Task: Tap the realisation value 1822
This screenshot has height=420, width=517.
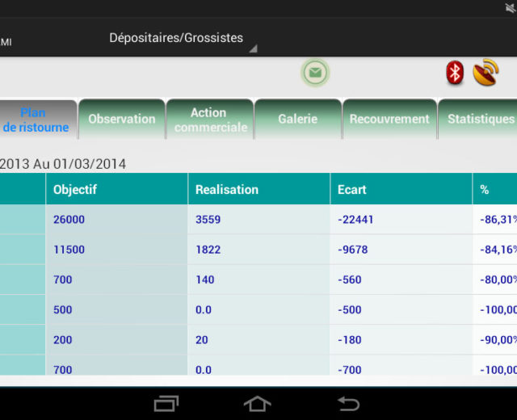Action: point(208,250)
